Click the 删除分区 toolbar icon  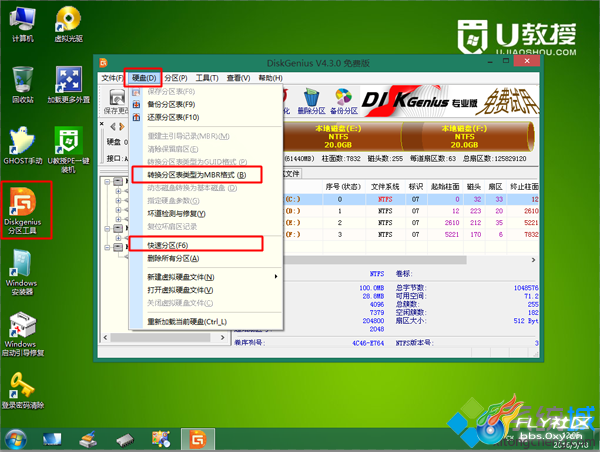pyautogui.click(x=311, y=101)
